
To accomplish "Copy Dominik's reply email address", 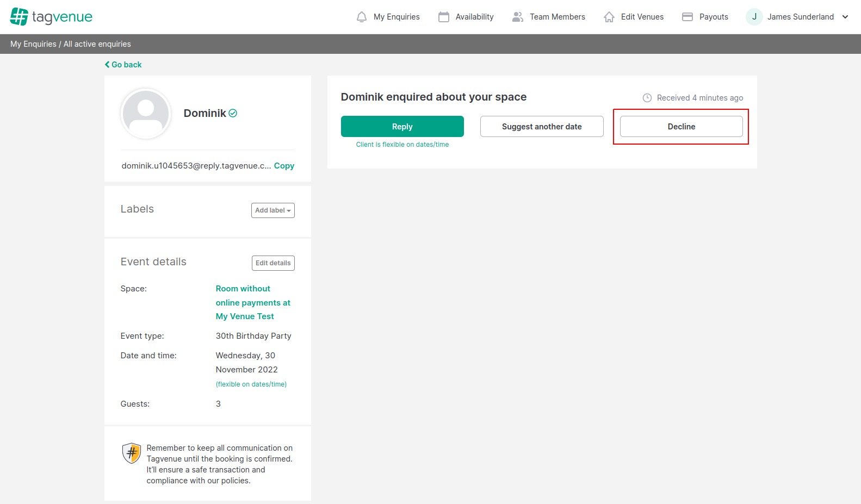I will (284, 166).
